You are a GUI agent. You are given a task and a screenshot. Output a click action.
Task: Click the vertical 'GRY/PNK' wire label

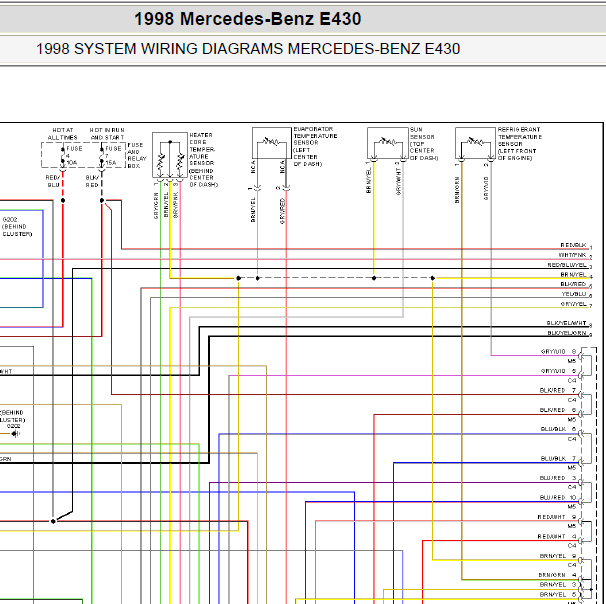click(x=175, y=205)
